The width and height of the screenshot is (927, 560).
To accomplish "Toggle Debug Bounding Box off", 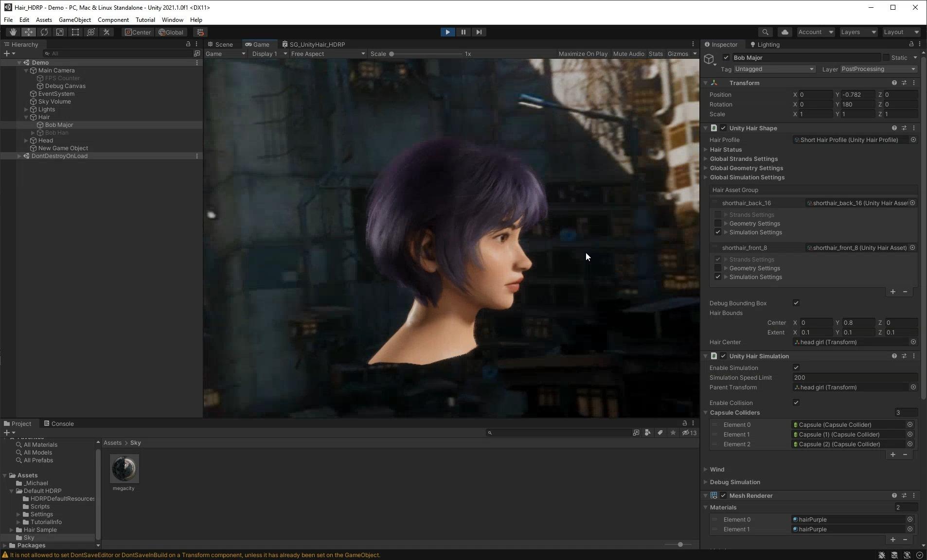I will (796, 303).
